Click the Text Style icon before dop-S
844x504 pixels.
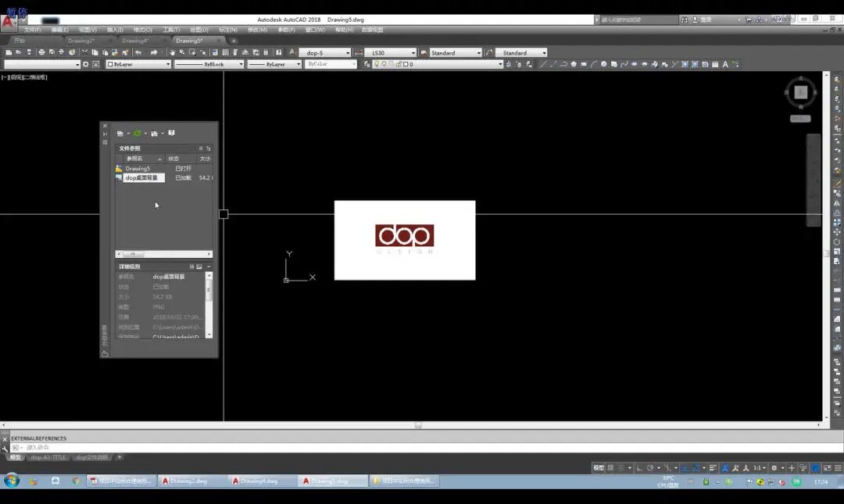coord(292,53)
